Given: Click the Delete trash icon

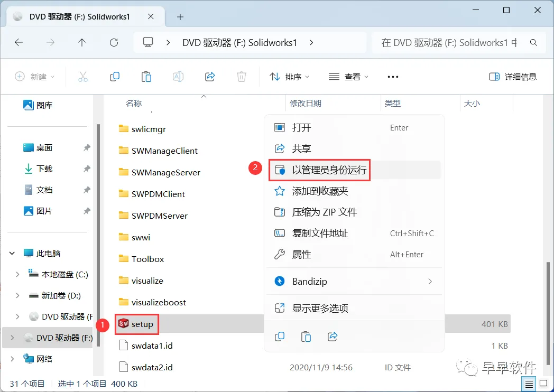Looking at the screenshot, I should pos(241,77).
